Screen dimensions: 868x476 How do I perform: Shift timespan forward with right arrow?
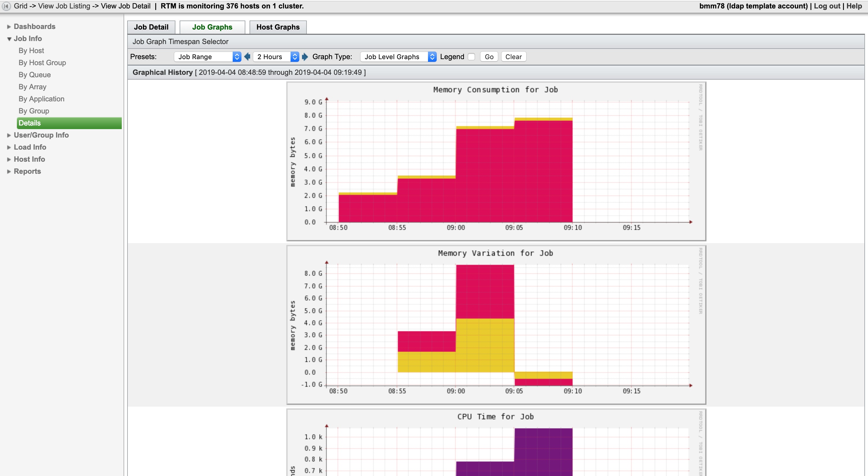pos(305,57)
